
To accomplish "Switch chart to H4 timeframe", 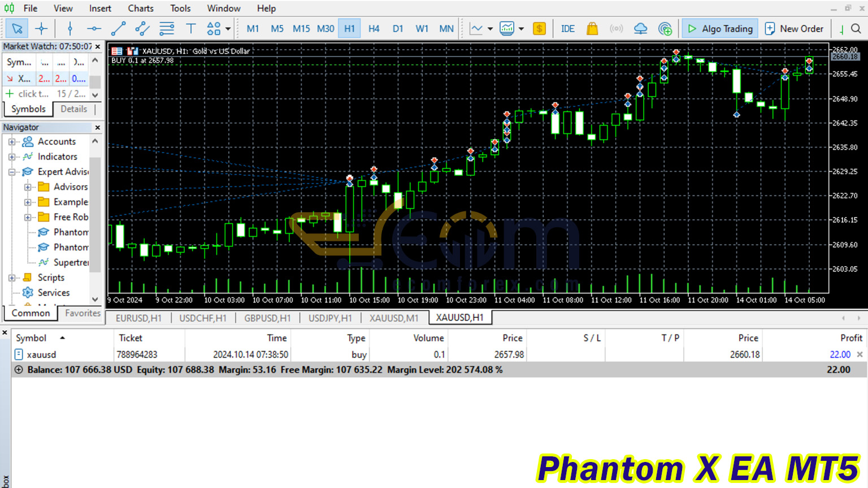I will pos(374,28).
